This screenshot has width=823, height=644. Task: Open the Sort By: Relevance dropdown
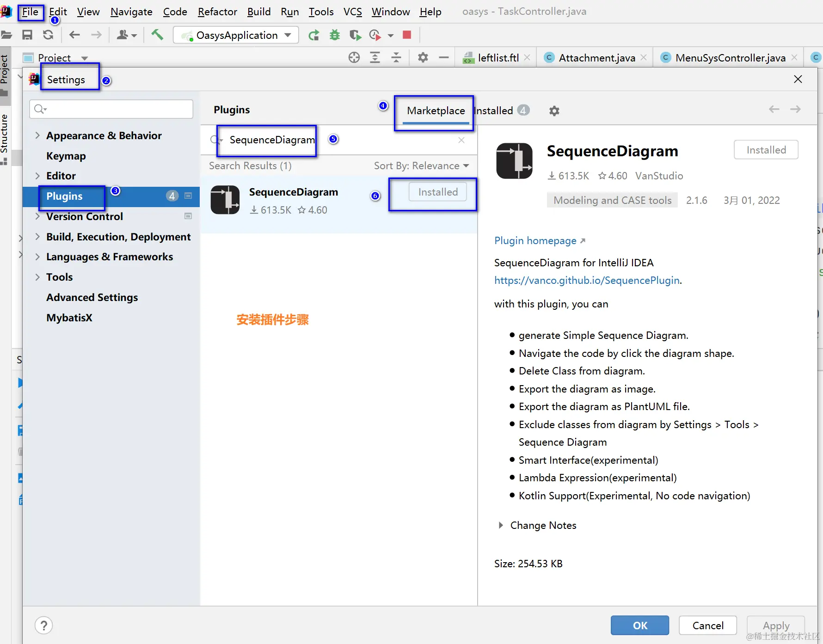pos(422,166)
